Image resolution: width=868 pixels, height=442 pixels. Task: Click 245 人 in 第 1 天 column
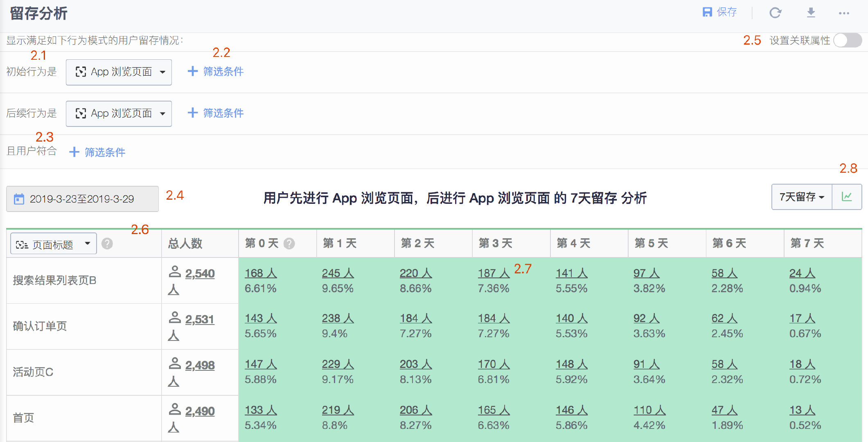click(x=338, y=273)
